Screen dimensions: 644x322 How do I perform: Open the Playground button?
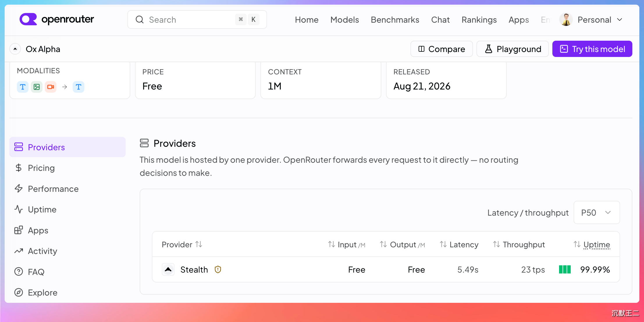[x=513, y=49]
